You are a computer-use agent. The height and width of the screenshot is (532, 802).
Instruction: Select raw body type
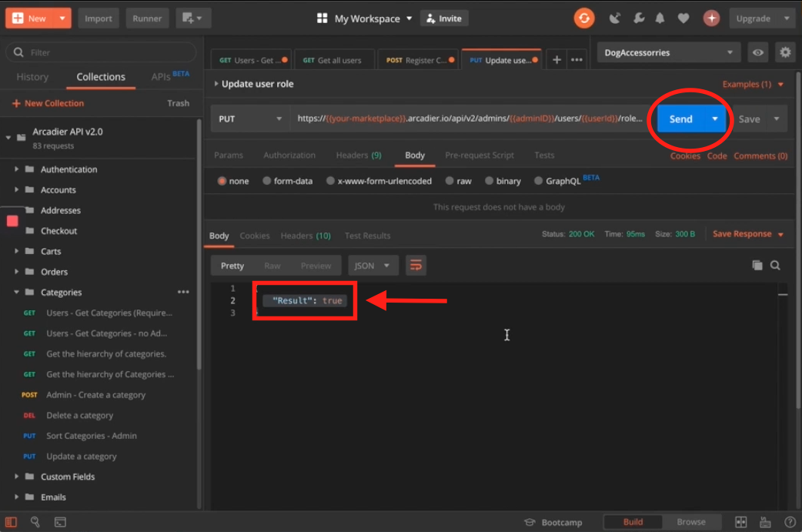pos(449,181)
